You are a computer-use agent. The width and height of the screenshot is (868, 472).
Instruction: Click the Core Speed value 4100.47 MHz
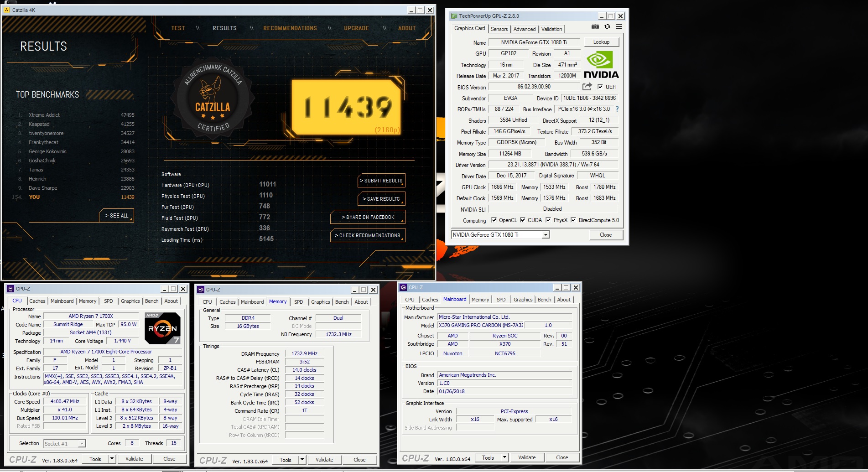pyautogui.click(x=65, y=401)
